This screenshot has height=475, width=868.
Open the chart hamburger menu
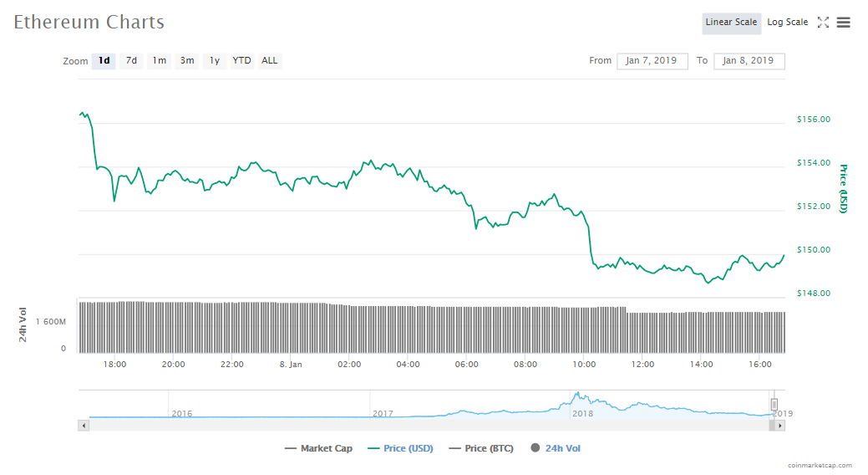pos(844,23)
